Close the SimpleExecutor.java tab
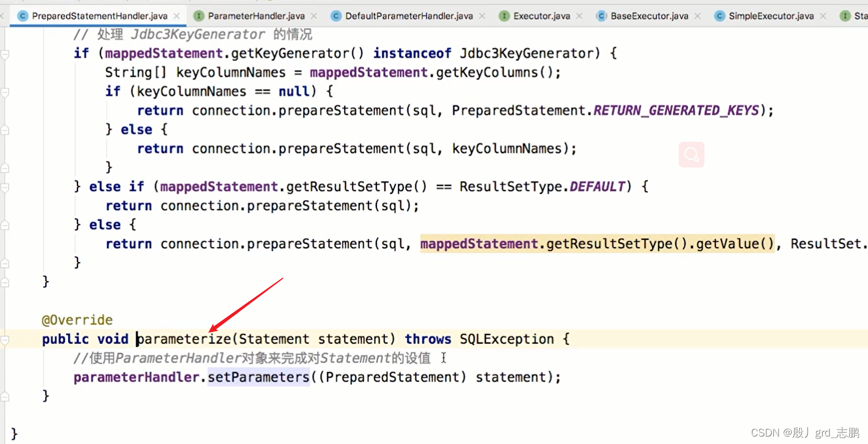868x444 pixels. [x=823, y=16]
